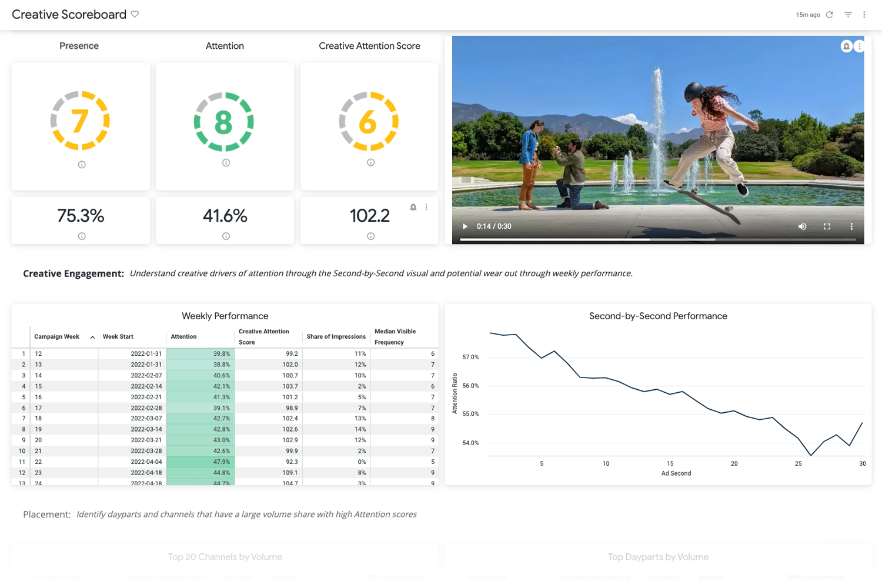The image size is (882, 588).
Task: Toggle fullscreen mode on the video
Action: (x=827, y=226)
